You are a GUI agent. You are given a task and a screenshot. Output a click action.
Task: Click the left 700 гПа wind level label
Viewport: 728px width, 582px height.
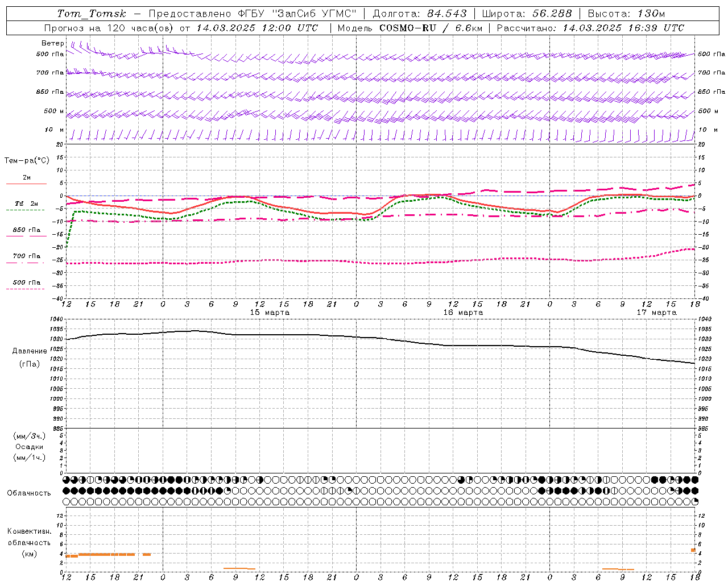coord(50,73)
